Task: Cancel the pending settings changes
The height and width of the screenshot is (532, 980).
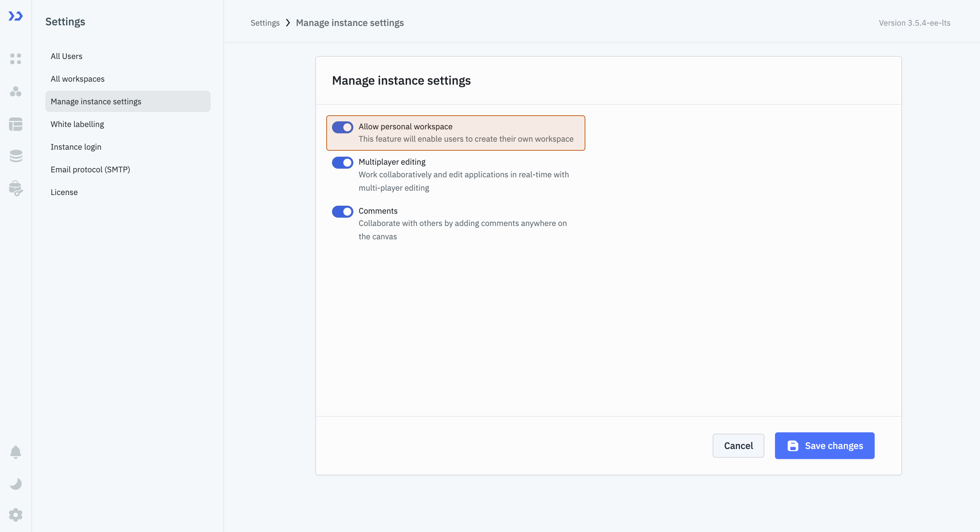Action: tap(738, 446)
